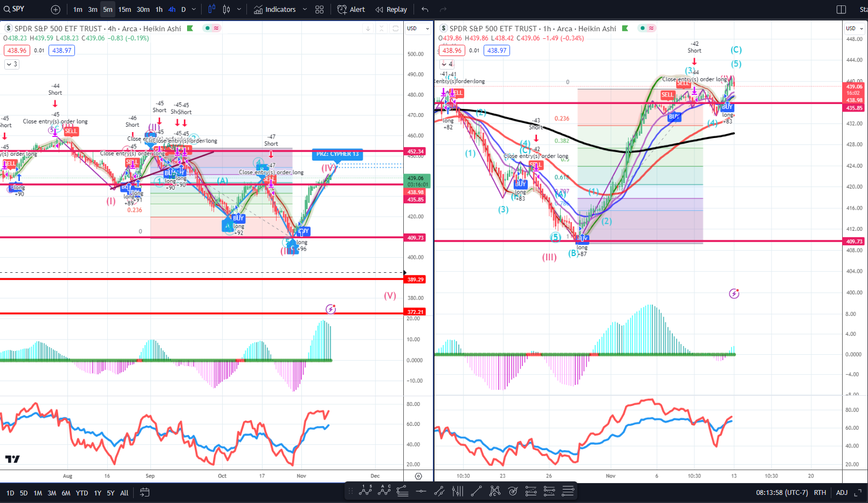The height and width of the screenshot is (503, 868).
Task: Select the 6M date range
Action: (66, 493)
